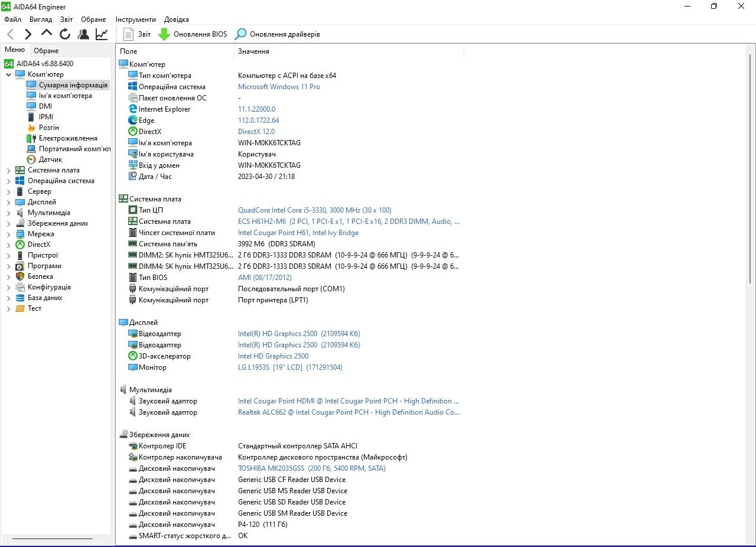Go forward with the right arrow toolbar icon
Image resolution: width=756 pixels, height=547 pixels.
pos(28,34)
